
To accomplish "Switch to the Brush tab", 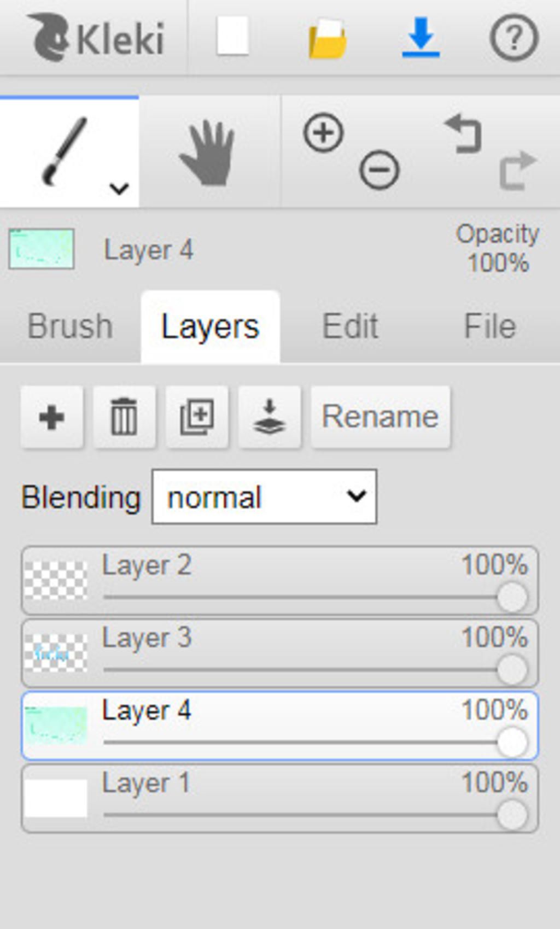I will point(70,326).
